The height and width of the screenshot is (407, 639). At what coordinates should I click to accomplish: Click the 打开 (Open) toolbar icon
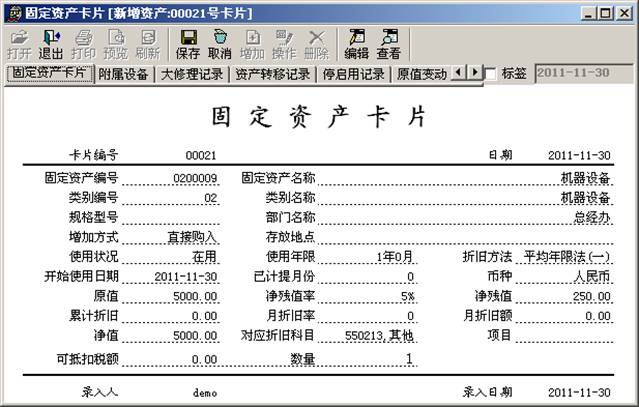(19, 44)
